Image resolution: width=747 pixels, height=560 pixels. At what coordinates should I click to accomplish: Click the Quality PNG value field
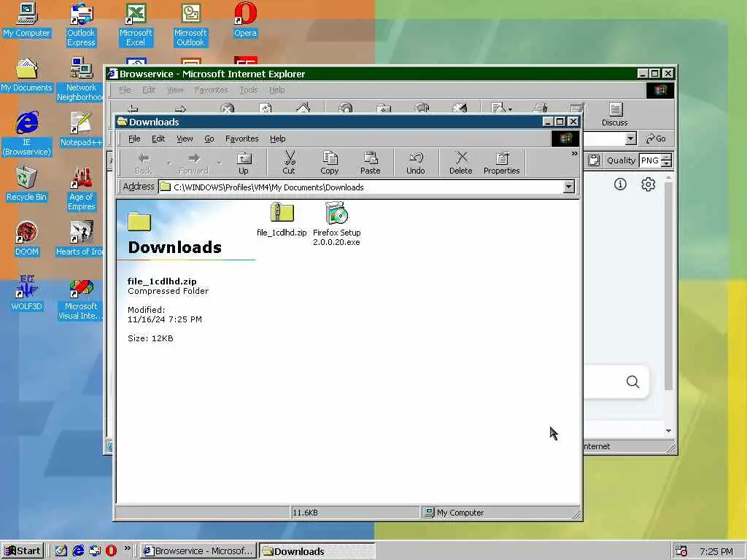click(x=650, y=160)
